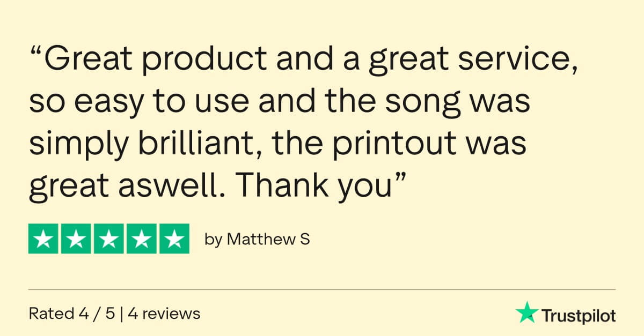Open the Trustpilot wordmark link
Screen dimensions: 644x336
pyautogui.click(x=578, y=316)
